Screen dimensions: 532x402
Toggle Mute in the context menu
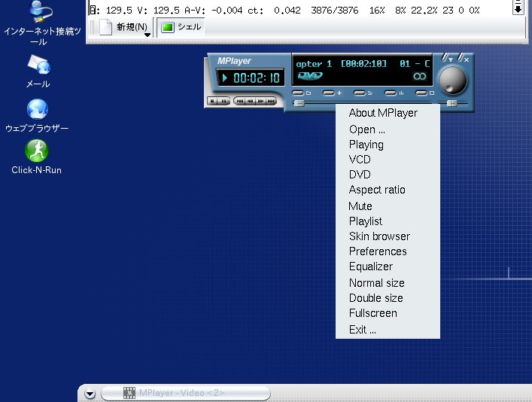tap(360, 206)
